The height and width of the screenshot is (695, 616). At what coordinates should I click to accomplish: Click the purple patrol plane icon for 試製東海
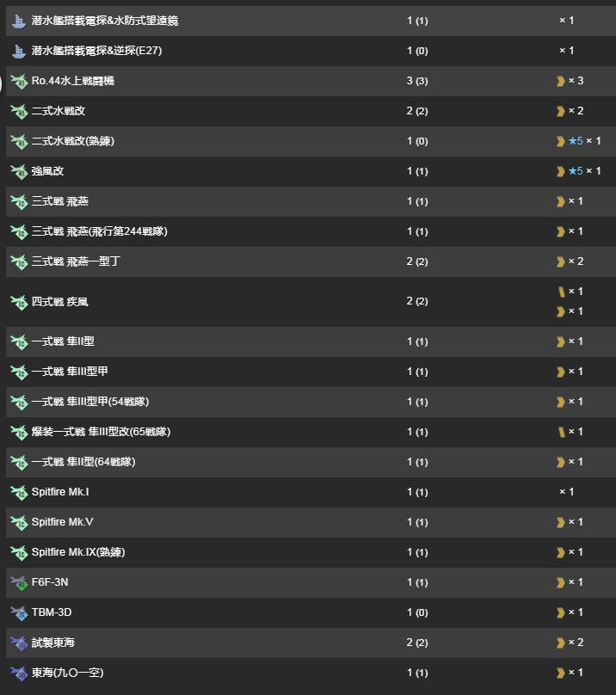coord(19,643)
